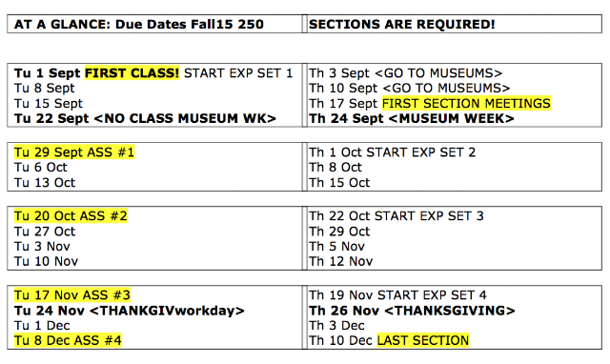This screenshot has width=610, height=364.
Task: Click highlighted 'Tu 17 Nov ASS #3'
Action: 72,295
